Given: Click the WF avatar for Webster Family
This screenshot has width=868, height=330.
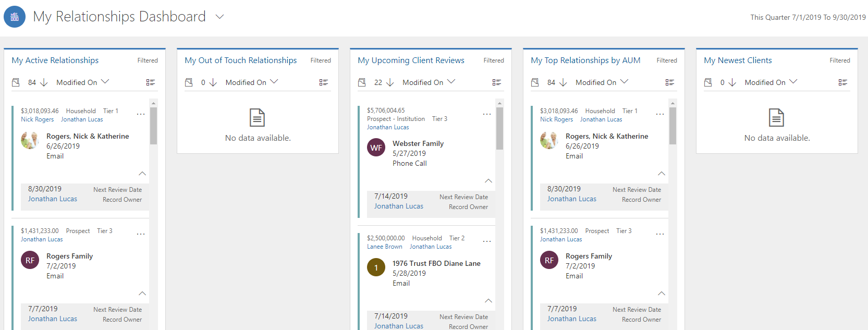Looking at the screenshot, I should point(376,148).
